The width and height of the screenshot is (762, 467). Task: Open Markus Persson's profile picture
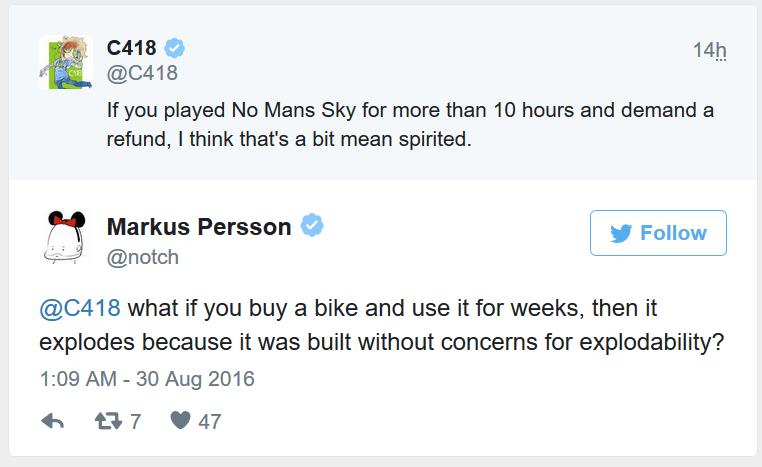(66, 240)
